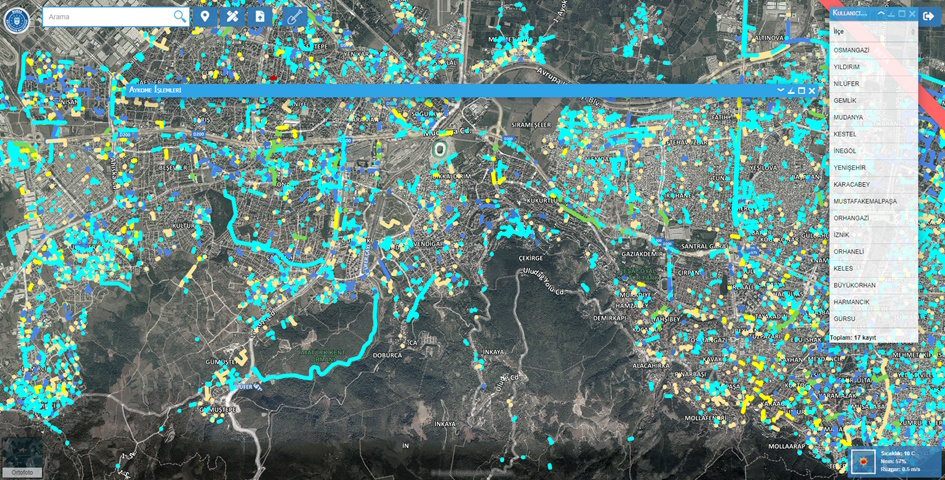
Task: Click the document upload icon
Action: tap(260, 17)
